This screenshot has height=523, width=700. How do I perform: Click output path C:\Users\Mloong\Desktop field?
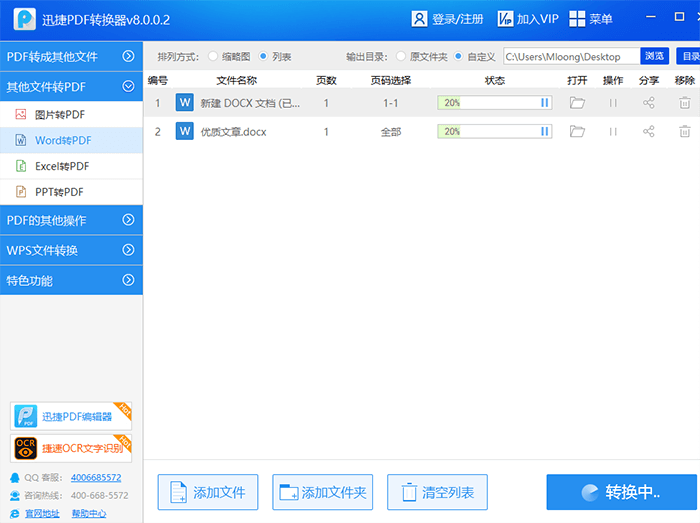[572, 56]
